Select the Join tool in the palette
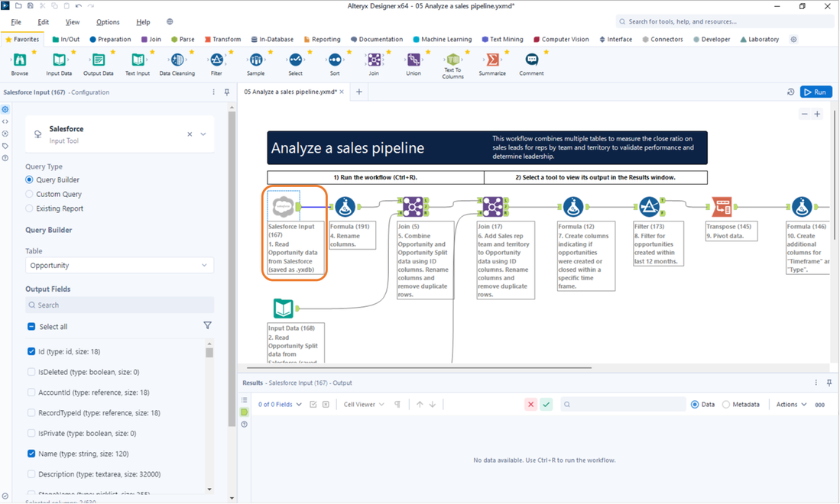 (374, 60)
